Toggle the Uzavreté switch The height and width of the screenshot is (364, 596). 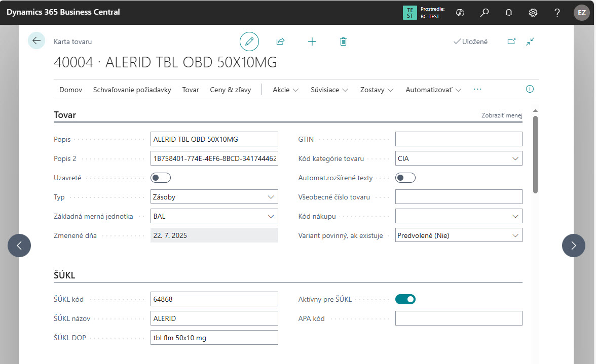(x=161, y=178)
